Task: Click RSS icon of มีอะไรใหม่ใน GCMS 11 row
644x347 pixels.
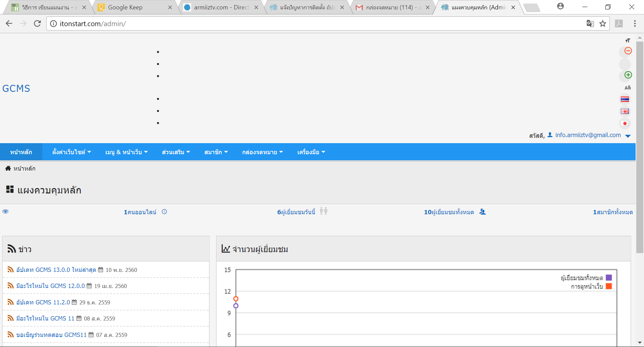Action: [x=10, y=318]
